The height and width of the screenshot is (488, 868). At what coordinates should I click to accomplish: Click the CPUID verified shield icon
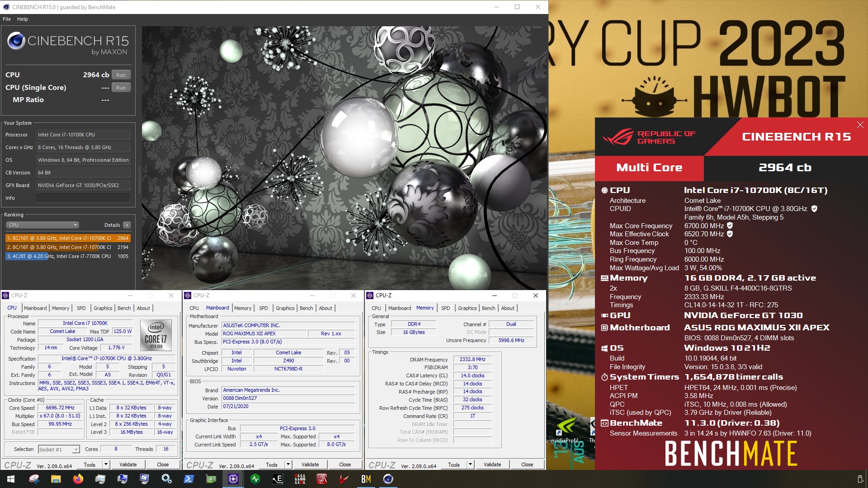814,209
